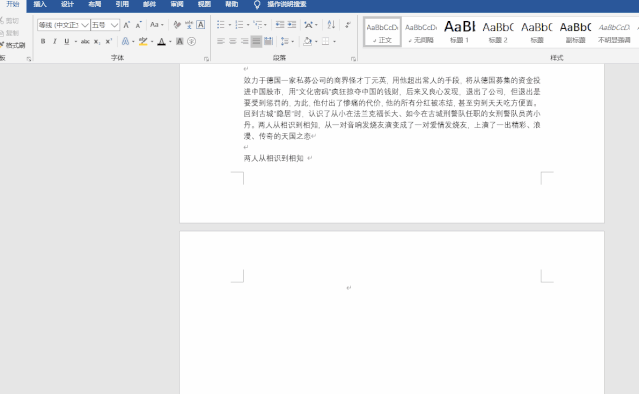The image size is (639, 394).
Task: Switch to the 引用 (References) tab
Action: point(122,4)
